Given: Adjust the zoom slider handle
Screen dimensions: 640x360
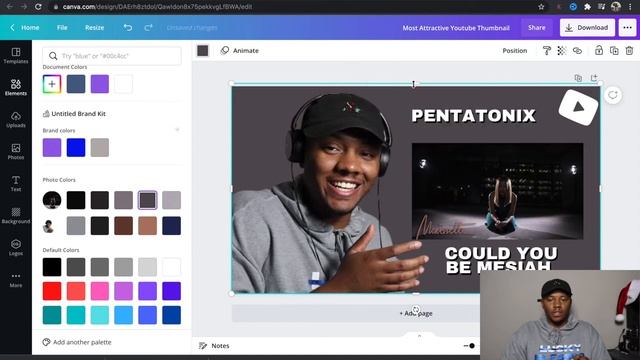Looking at the screenshot, I should pyautogui.click(x=472, y=346).
